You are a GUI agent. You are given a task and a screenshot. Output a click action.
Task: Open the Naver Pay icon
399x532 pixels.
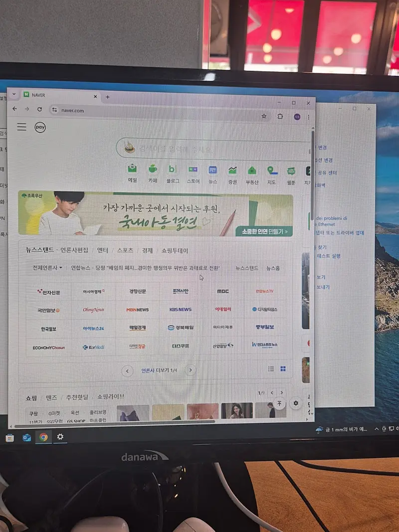pyautogui.click(x=40, y=128)
